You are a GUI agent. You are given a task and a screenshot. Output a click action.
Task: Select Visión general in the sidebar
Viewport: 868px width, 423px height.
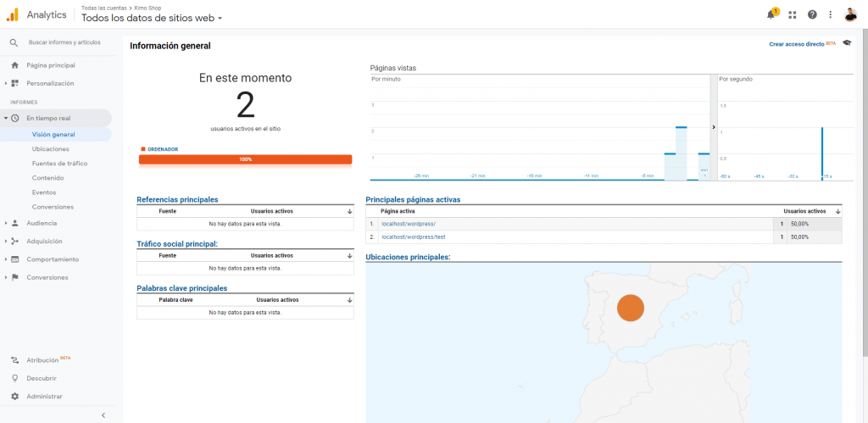pyautogui.click(x=53, y=135)
